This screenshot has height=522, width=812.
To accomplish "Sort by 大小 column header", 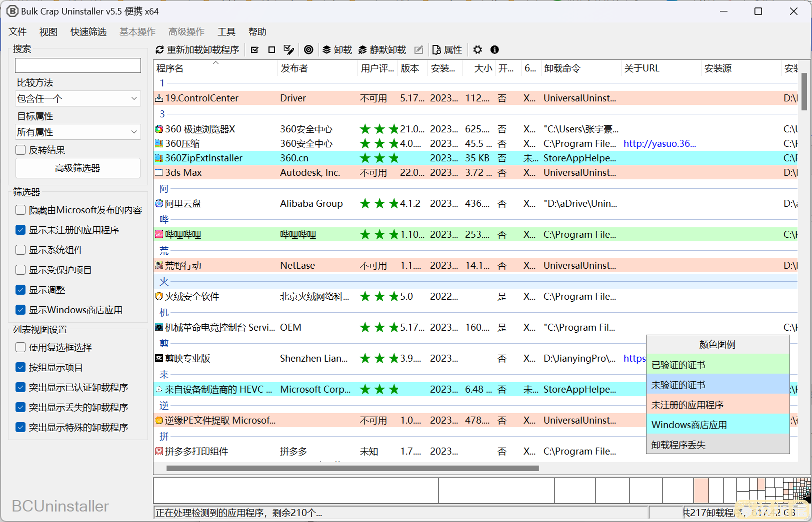I will (479, 68).
